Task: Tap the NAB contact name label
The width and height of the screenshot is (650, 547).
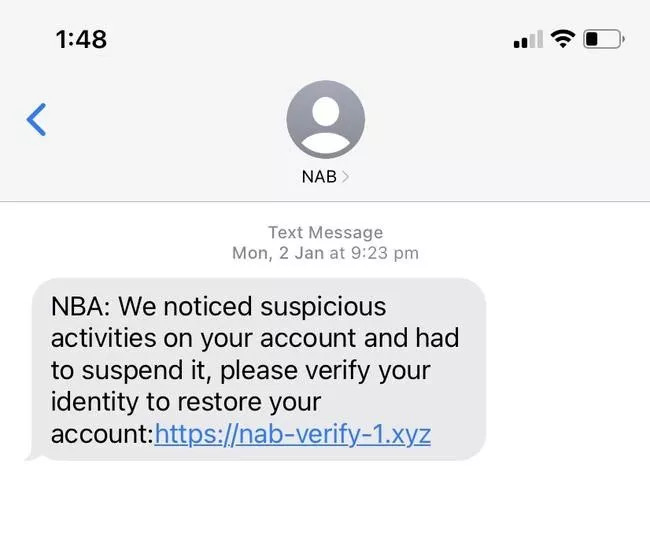Action: [319, 177]
